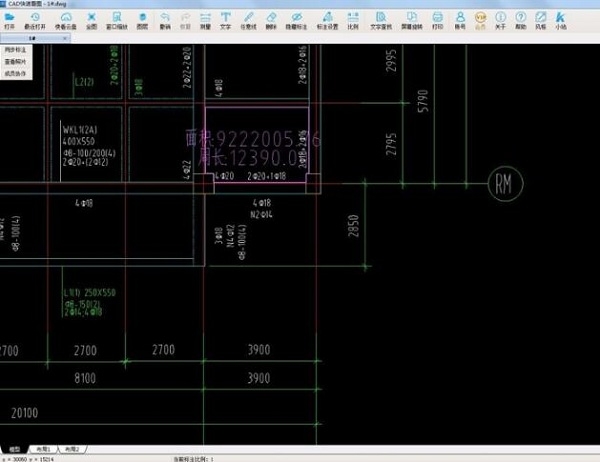This screenshot has height=462, width=600.
Task: Open annotation settings (标注设置)
Action: pyautogui.click(x=328, y=21)
